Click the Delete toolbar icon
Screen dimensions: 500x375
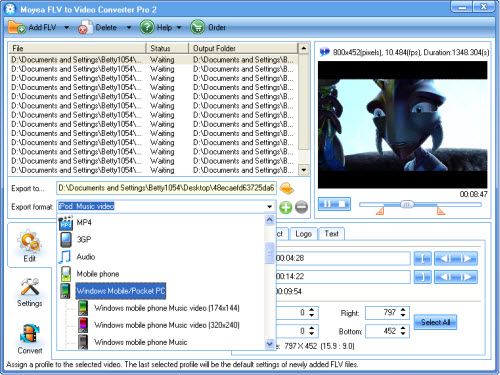tap(86, 27)
